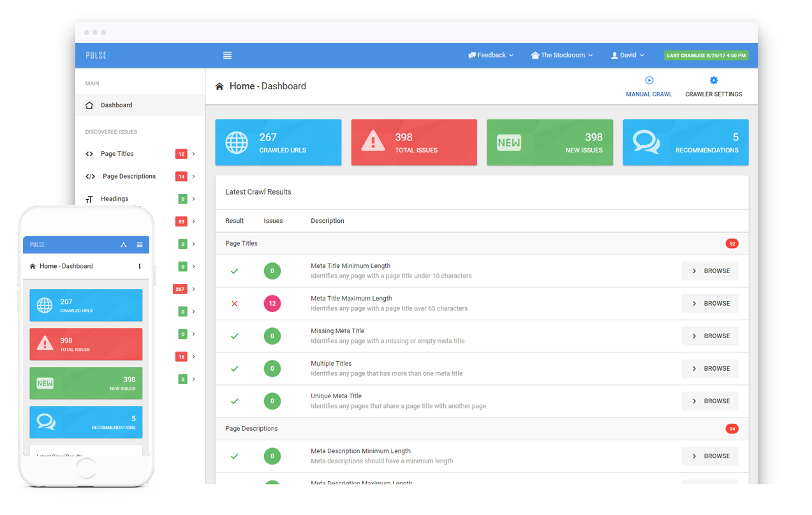Open the 398 New Issues card on desktop
Image resolution: width=812 pixels, height=515 pixels.
tap(550, 142)
